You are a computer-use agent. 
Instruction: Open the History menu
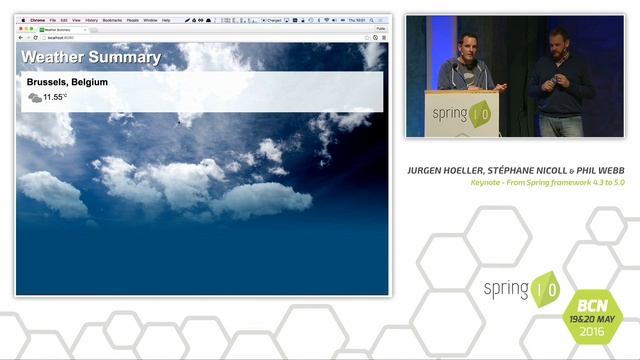click(x=91, y=20)
